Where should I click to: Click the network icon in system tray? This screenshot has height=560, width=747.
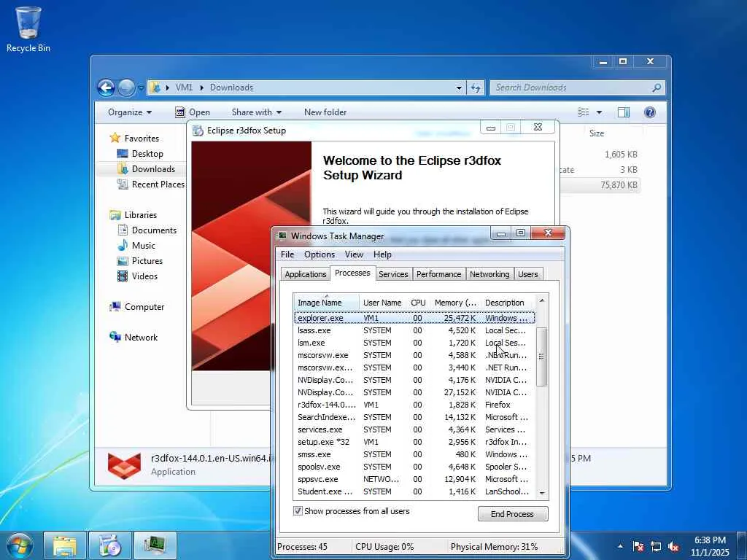pos(656,546)
